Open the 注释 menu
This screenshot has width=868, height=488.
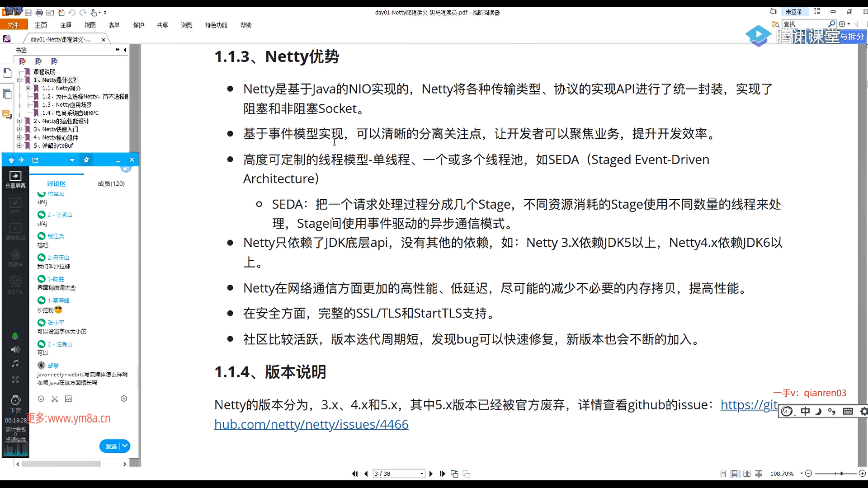[x=66, y=25]
